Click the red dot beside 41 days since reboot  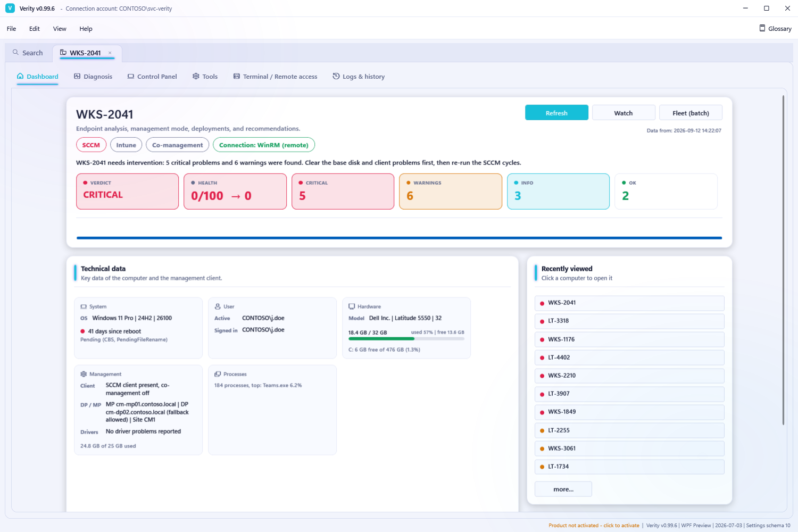coord(82,331)
